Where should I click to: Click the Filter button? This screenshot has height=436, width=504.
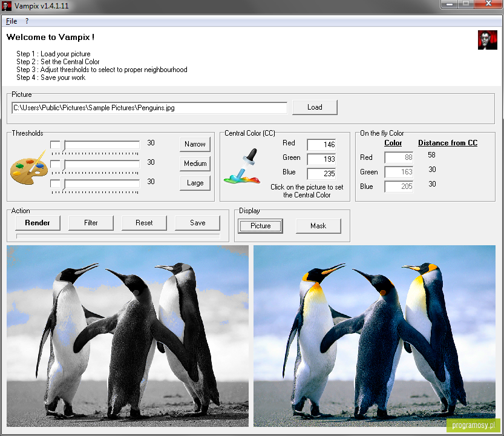(91, 223)
